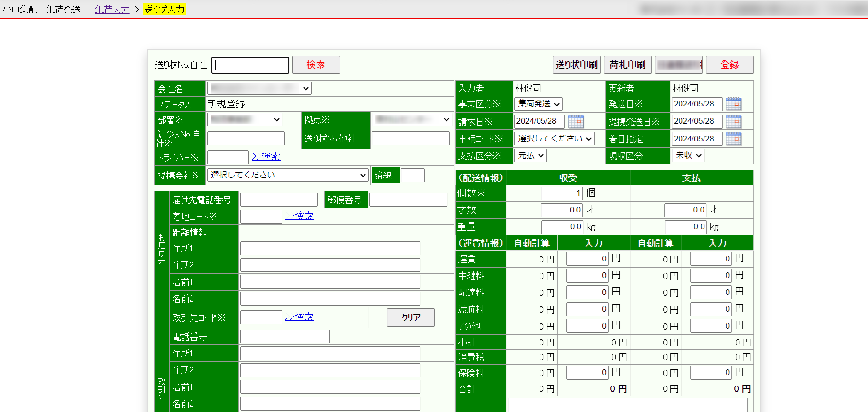Expand the 事業区分 dropdown

click(538, 104)
